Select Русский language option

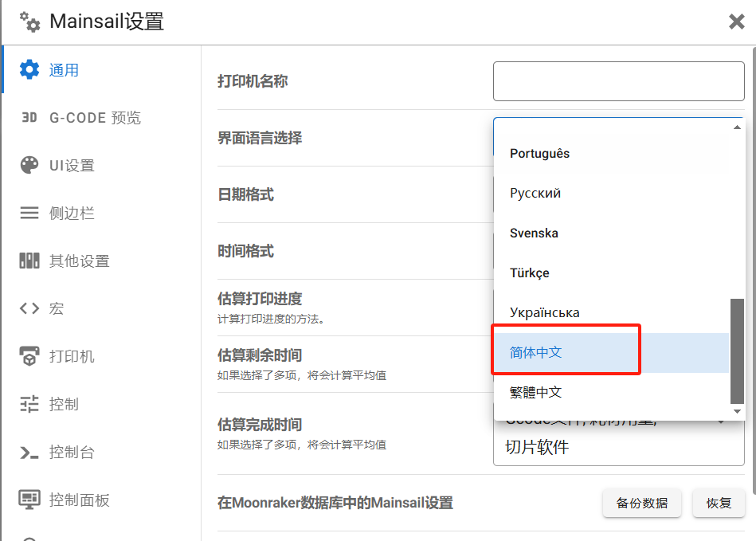535,193
